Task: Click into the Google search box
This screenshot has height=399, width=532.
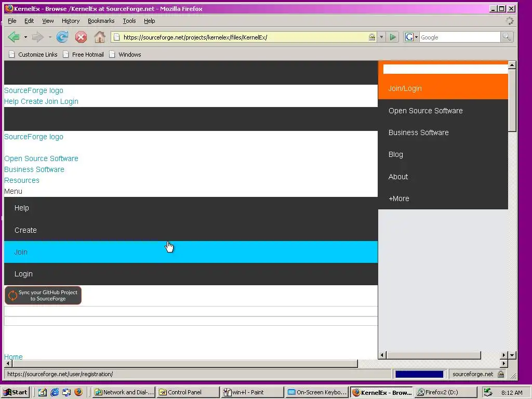Action: pos(460,37)
